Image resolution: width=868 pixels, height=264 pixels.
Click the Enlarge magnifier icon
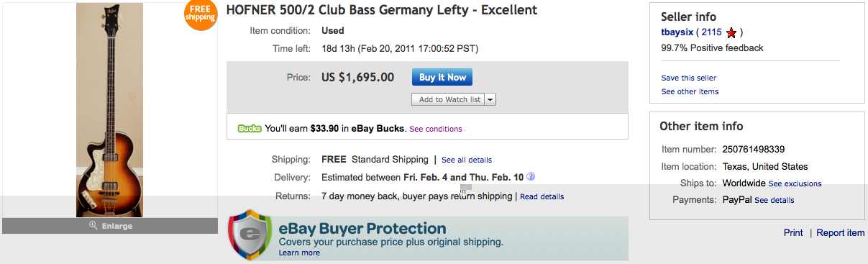[93, 226]
